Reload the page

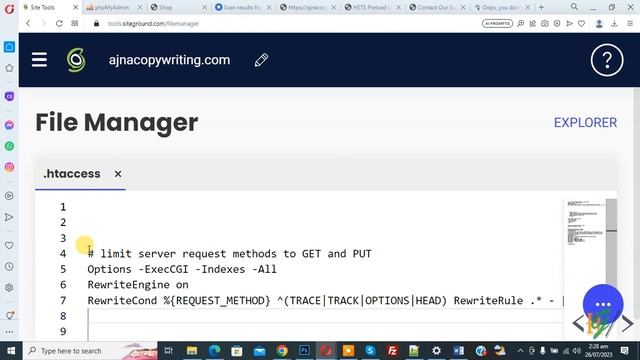tap(59, 24)
